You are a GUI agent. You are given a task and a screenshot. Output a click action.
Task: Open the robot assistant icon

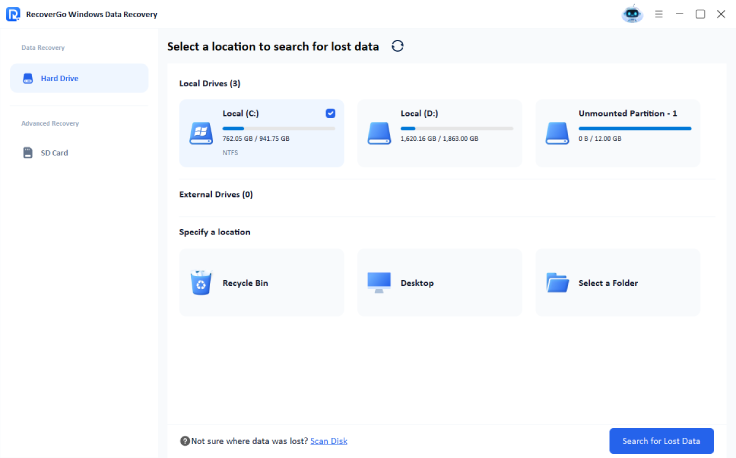point(632,14)
